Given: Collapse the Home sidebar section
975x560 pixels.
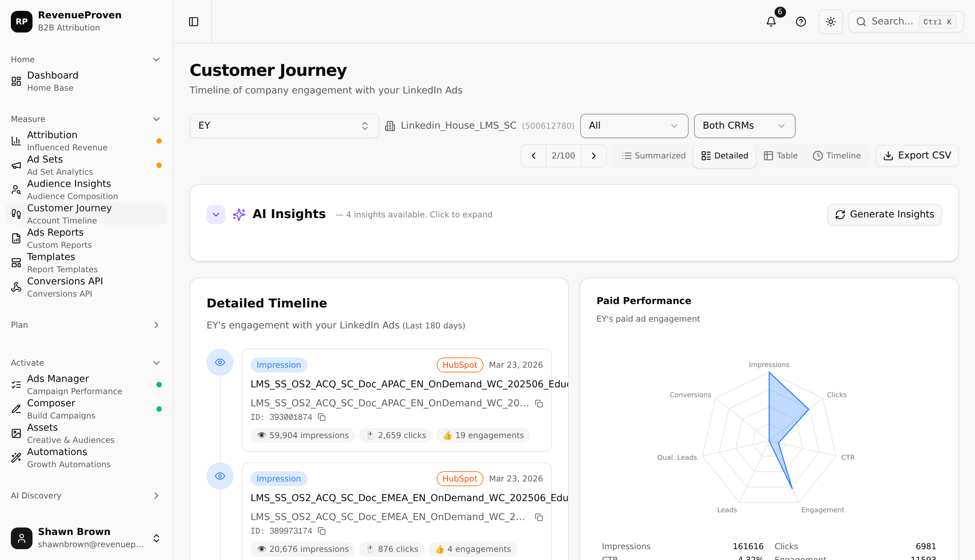Looking at the screenshot, I should (85, 59).
